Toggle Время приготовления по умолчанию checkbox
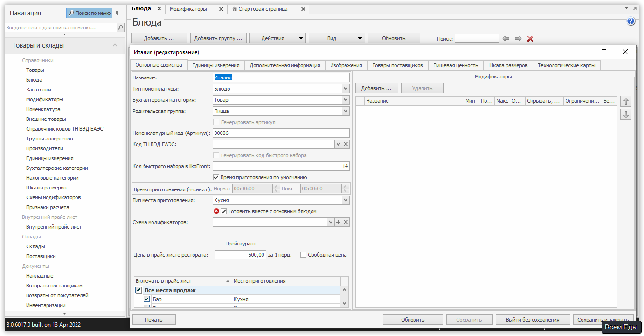 click(x=216, y=177)
